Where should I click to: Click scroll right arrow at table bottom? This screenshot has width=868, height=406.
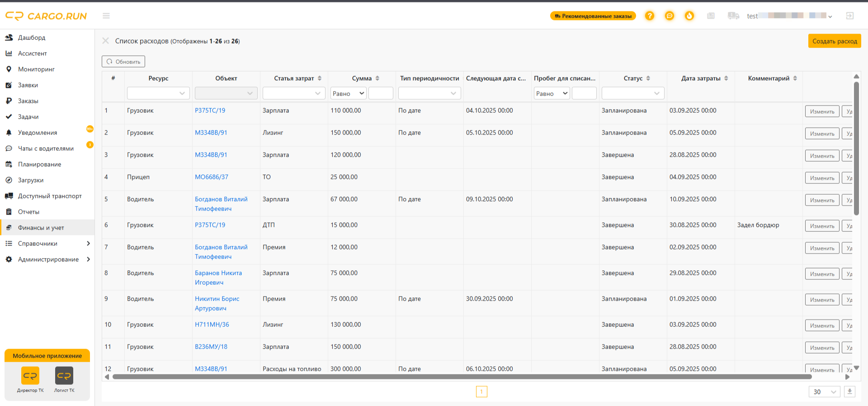[x=847, y=377]
